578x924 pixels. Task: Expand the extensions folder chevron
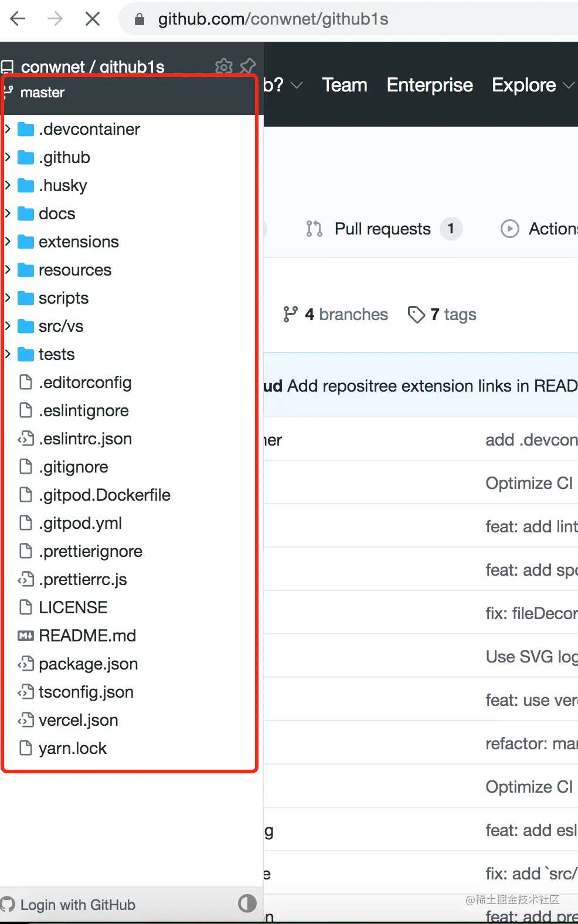tap(8, 242)
